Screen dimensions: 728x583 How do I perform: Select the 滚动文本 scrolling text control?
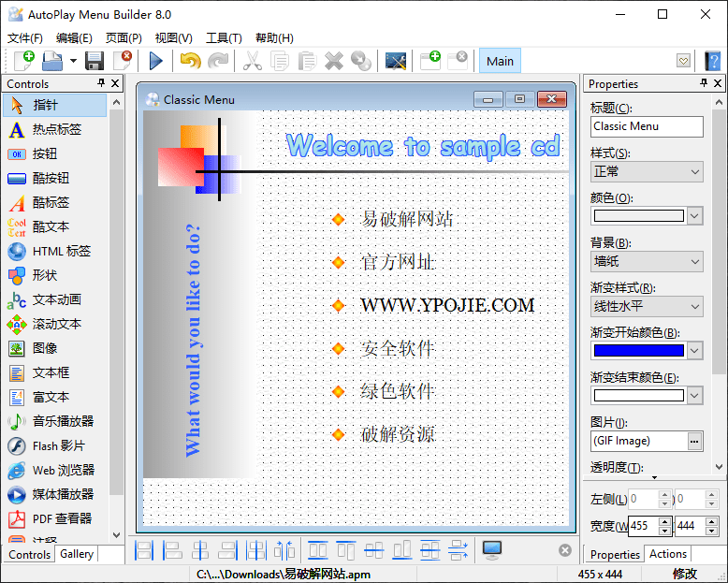coord(55,324)
